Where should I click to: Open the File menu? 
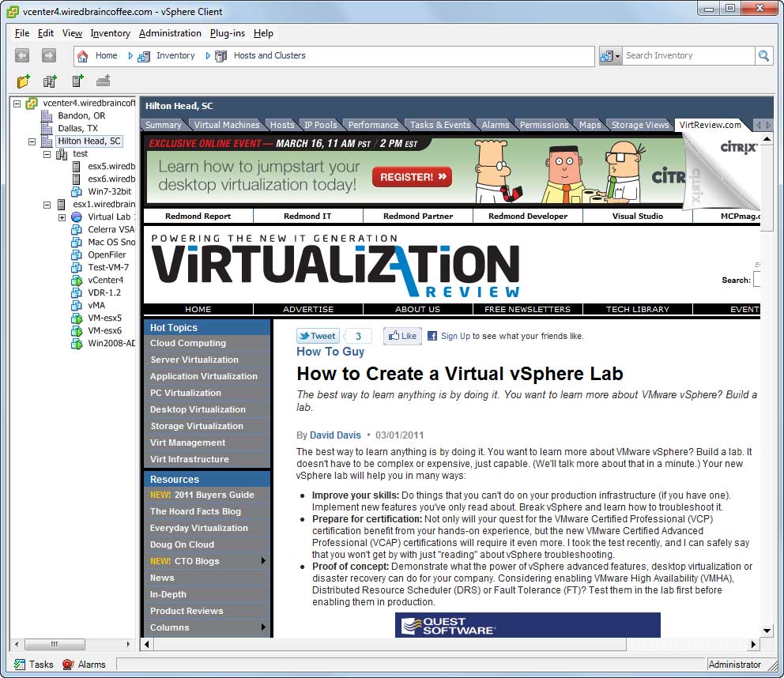point(22,33)
